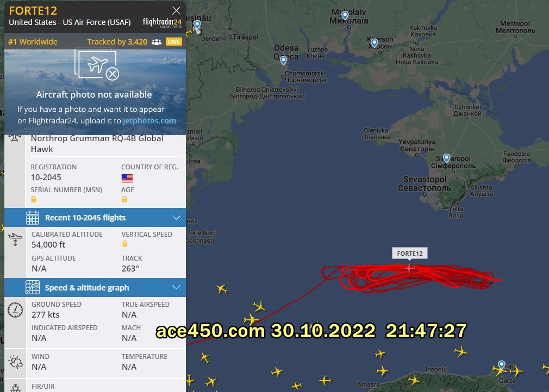Click the FORTE12 map label
Screen dimensions: 549x392
coord(410,254)
